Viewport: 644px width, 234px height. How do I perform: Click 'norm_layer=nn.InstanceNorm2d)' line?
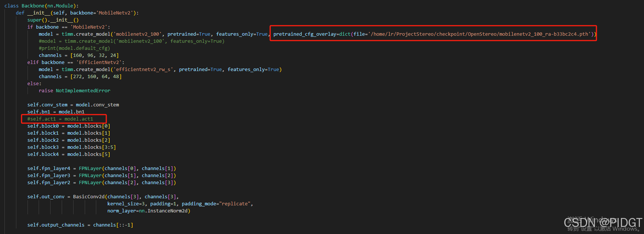pyautogui.click(x=149, y=211)
